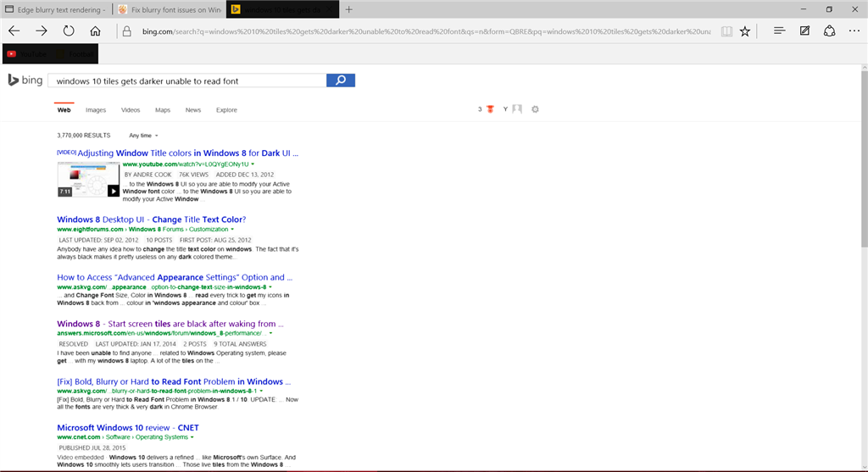Image resolution: width=868 pixels, height=472 pixels.
Task: Make a Web Note
Action: point(805,31)
